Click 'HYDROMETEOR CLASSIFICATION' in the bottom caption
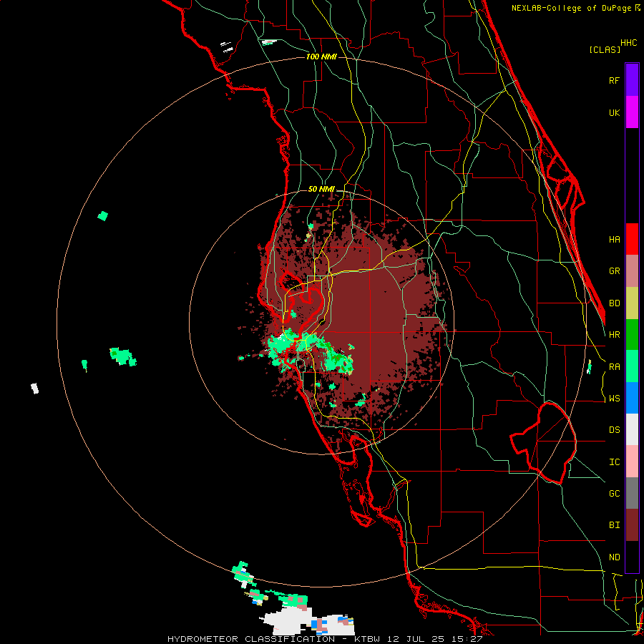 point(251,639)
